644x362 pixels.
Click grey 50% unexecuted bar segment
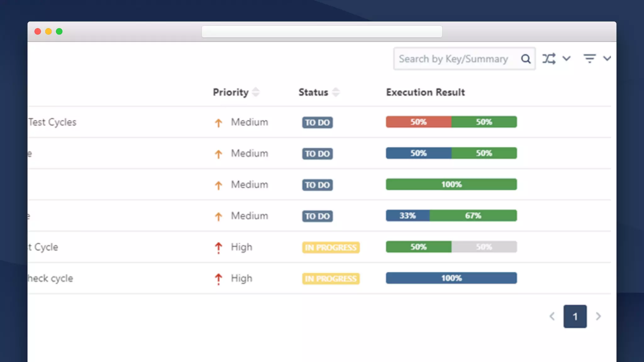[x=484, y=247]
